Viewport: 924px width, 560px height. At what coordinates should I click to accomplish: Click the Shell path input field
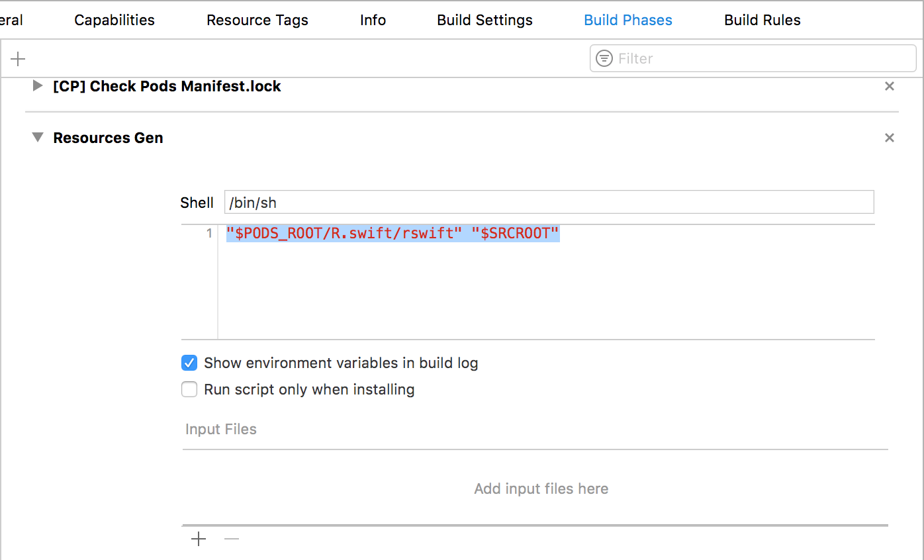(548, 203)
